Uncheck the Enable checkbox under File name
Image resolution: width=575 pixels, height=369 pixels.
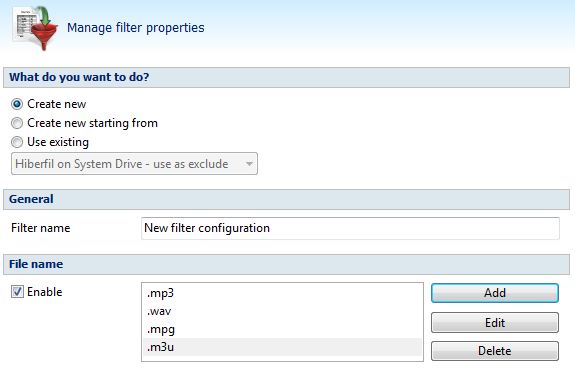click(x=17, y=292)
